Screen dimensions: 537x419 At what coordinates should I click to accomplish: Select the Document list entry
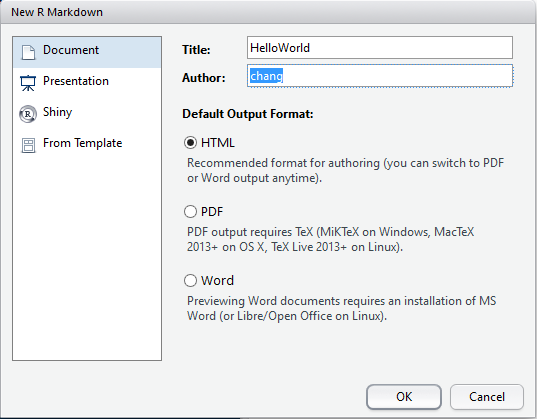click(87, 52)
